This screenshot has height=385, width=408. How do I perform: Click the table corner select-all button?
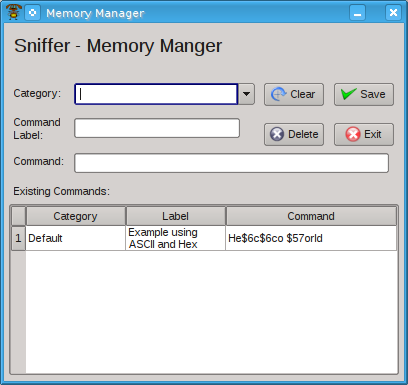[x=19, y=216]
